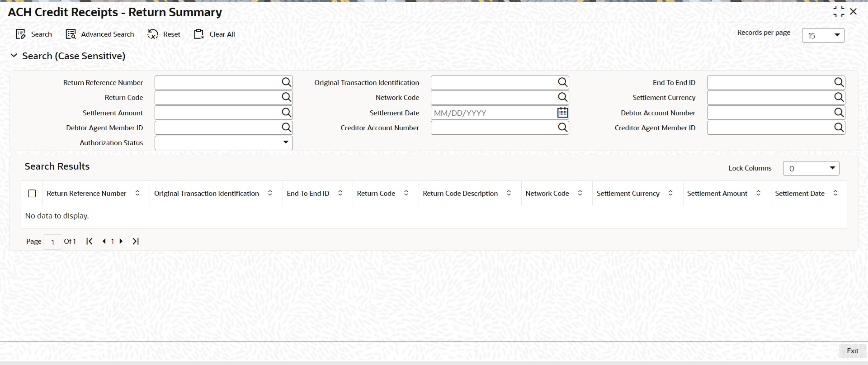Screen dimensions: 868x365
Task: Sort by Settlement Currency column
Action: point(670,193)
